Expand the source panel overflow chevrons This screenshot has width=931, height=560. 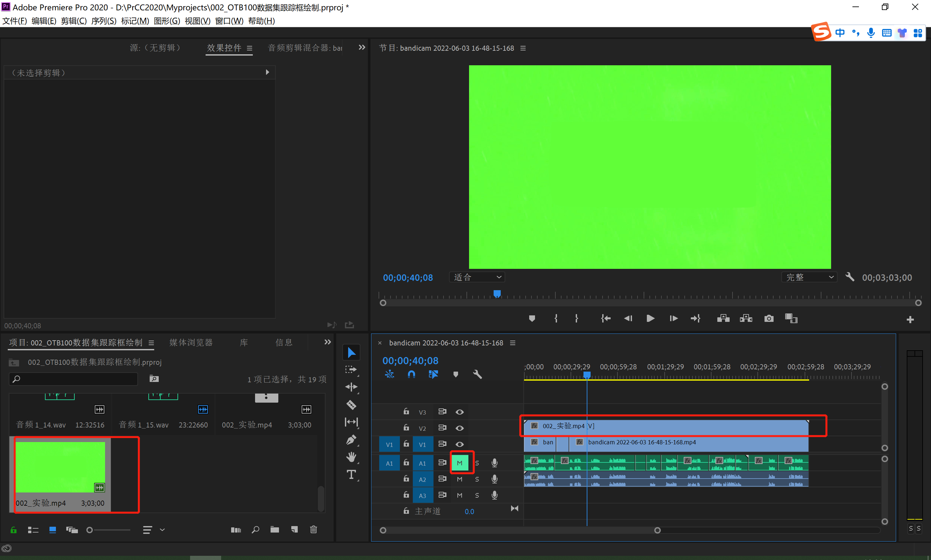[362, 48]
